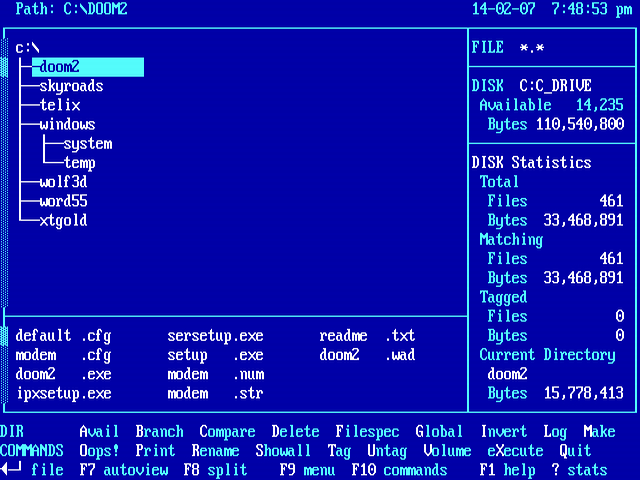The height and width of the screenshot is (480, 640).
Task: Click the FILE *.* filespec field
Action: [515, 48]
